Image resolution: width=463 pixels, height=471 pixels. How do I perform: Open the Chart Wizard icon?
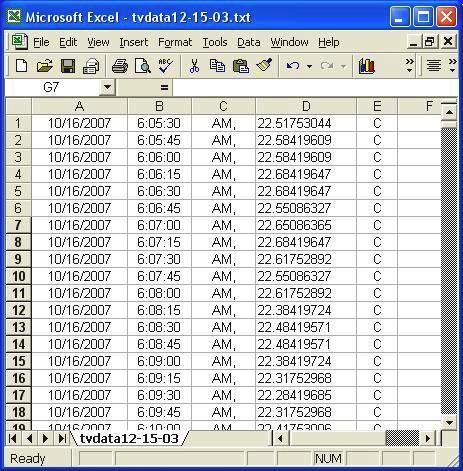point(367,66)
